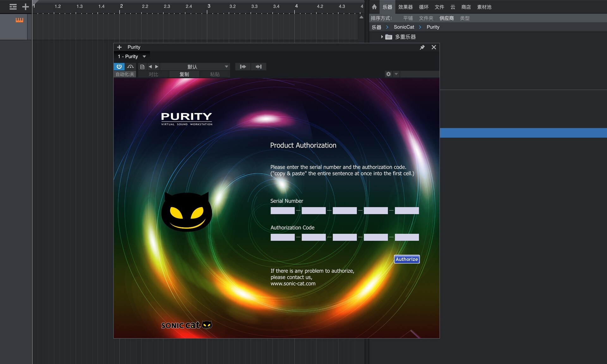
Task: Toggle 自动化:关 automation setting
Action: click(x=125, y=74)
